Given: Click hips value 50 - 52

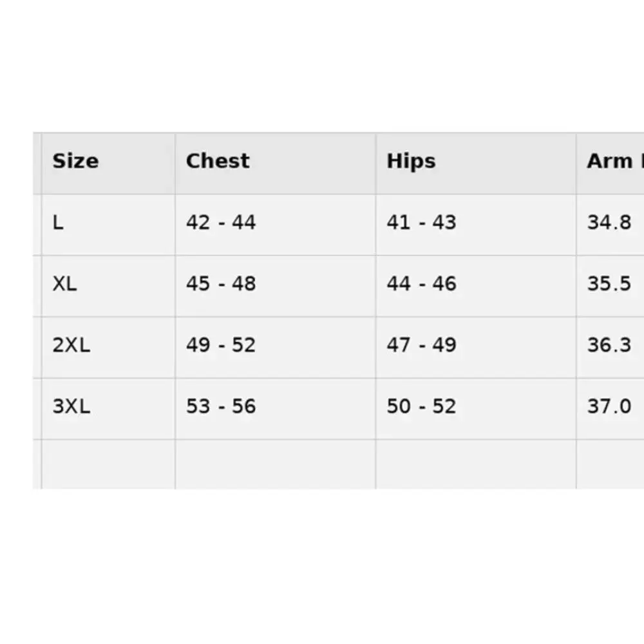Looking at the screenshot, I should [x=421, y=406].
